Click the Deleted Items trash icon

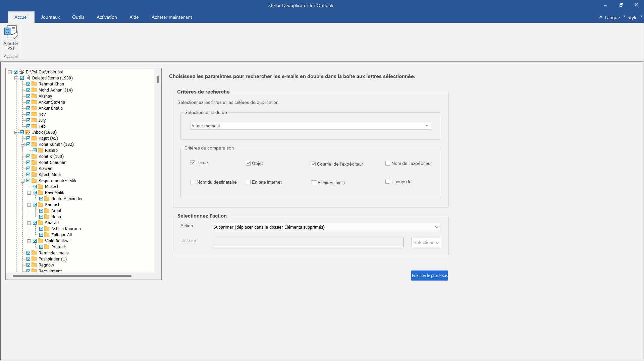28,78
